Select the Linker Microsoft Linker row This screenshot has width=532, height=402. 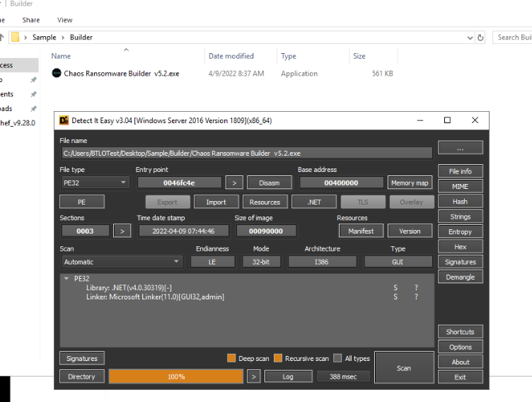(247, 297)
